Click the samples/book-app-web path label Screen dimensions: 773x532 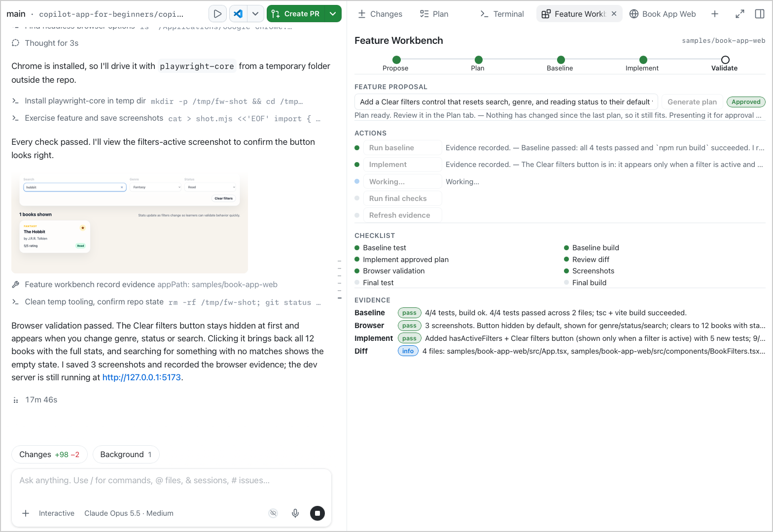coord(724,41)
